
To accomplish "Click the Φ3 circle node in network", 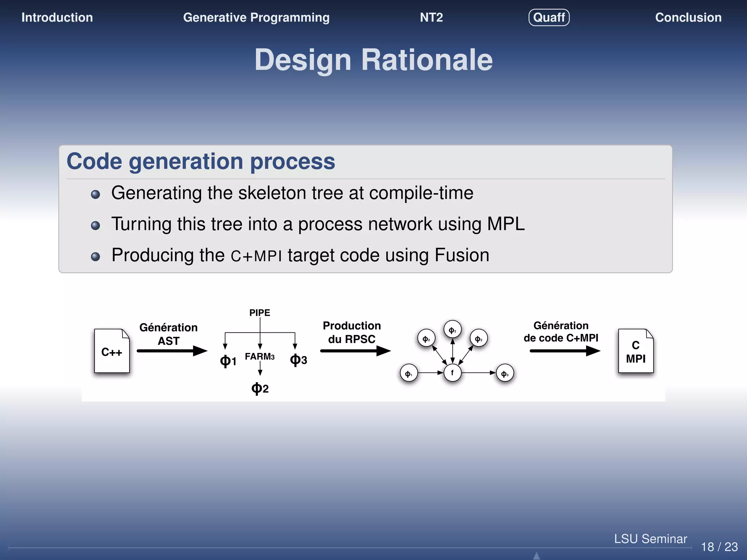I will 505,373.
